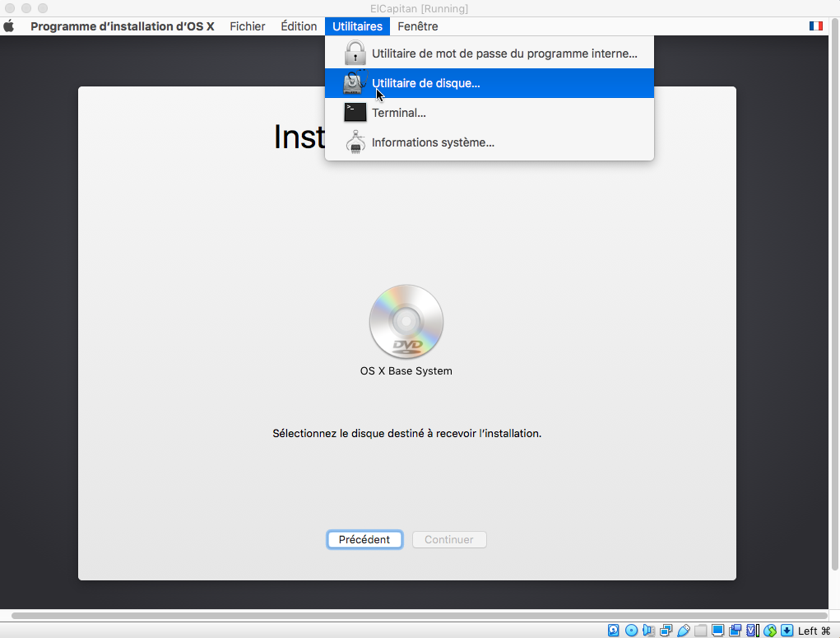Click the vertical scrollbar of VM window
Image resolution: width=840 pixels, height=638 pixels.
pos(834,296)
